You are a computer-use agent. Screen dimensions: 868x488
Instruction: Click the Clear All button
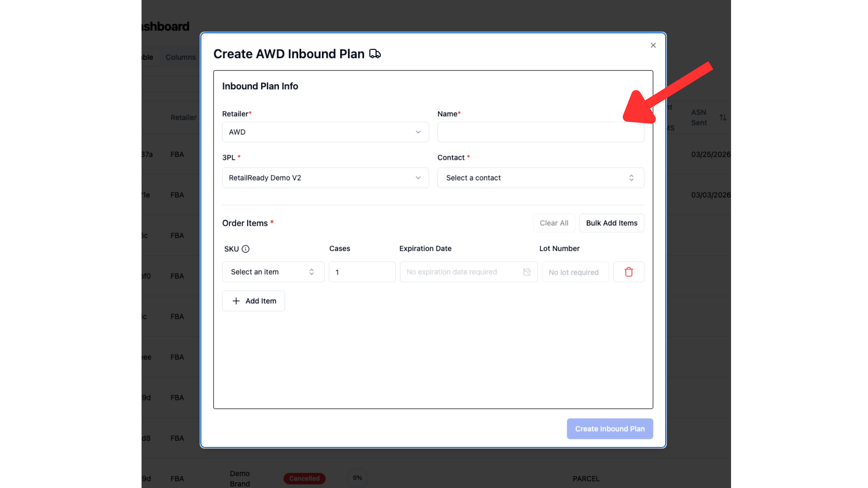(554, 223)
